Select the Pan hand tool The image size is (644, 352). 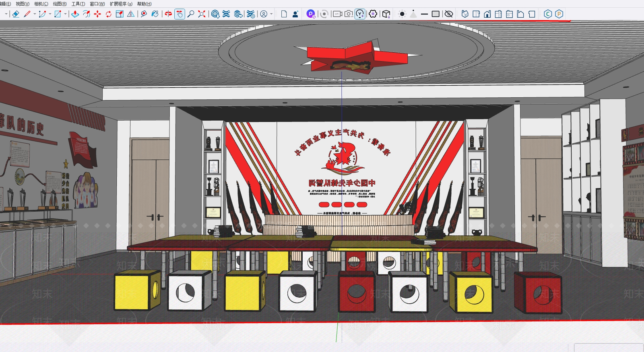point(180,14)
